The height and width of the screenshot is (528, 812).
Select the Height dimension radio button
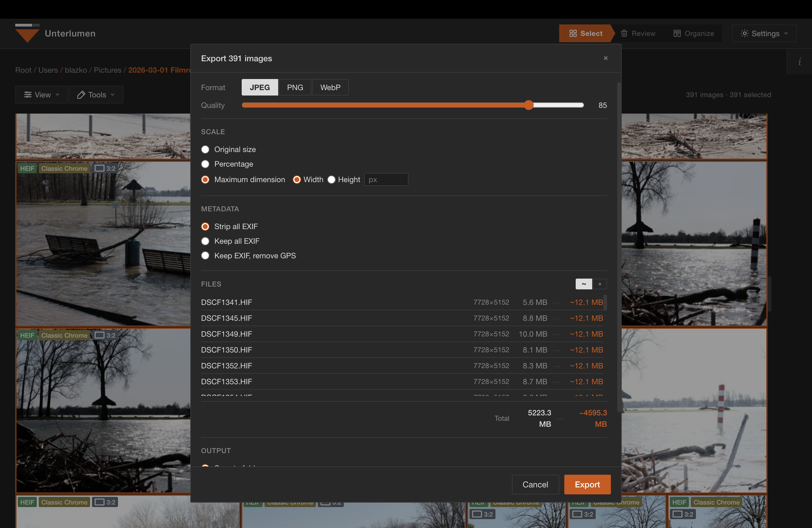point(331,180)
